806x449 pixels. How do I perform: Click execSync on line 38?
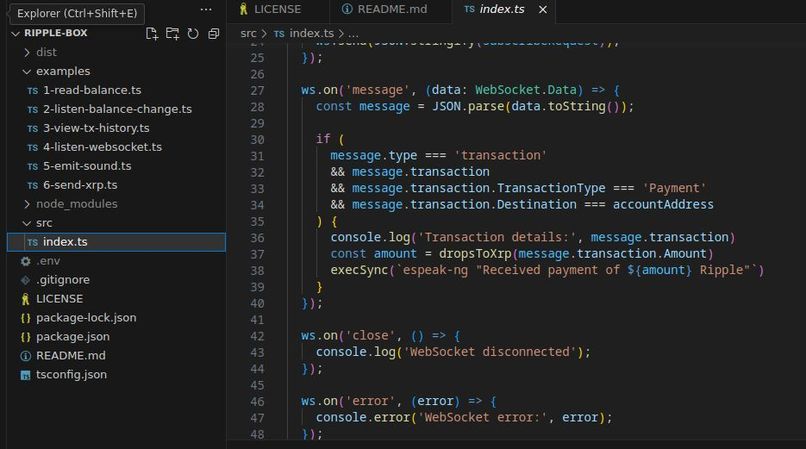(359, 270)
